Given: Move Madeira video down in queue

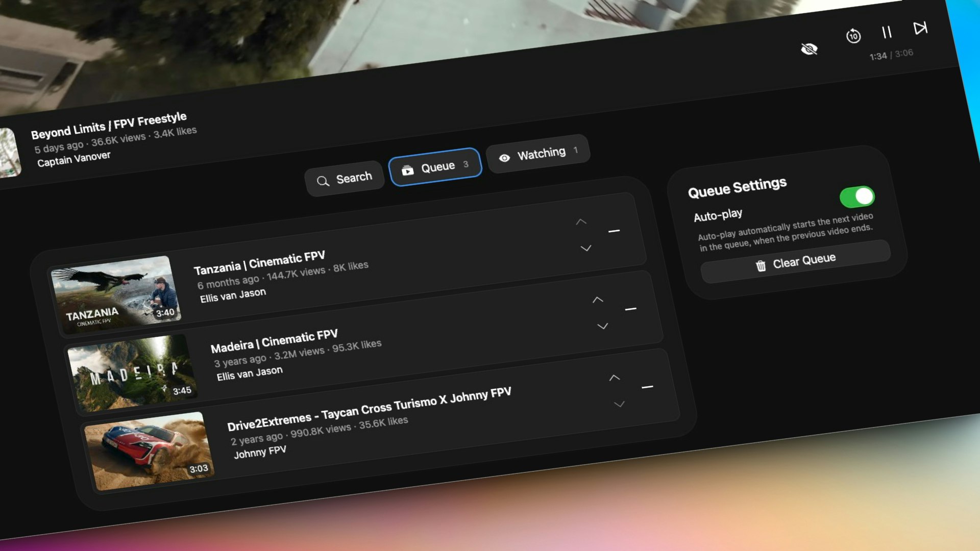Looking at the screenshot, I should pos(603,326).
